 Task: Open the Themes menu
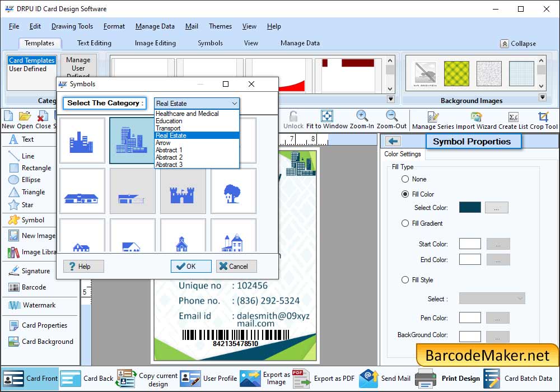[220, 26]
